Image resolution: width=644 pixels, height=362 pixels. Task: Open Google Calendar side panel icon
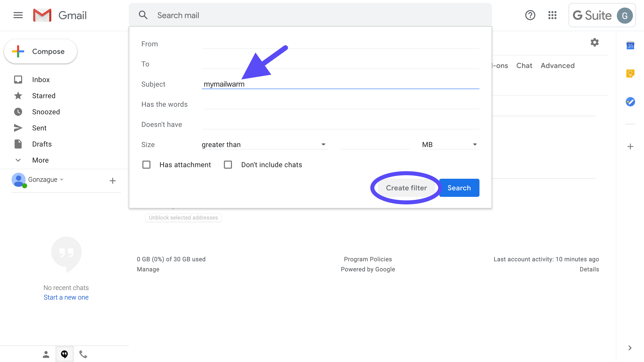(630, 46)
